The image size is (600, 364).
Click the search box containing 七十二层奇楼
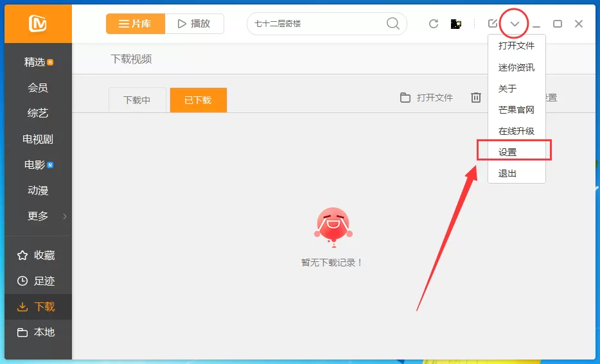(326, 24)
